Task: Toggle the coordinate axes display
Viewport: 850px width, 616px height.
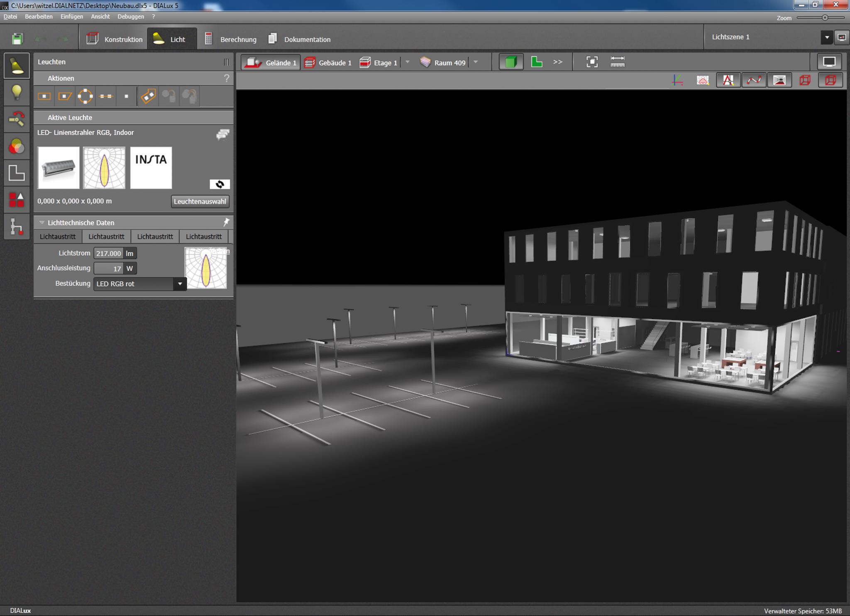Action: click(677, 80)
